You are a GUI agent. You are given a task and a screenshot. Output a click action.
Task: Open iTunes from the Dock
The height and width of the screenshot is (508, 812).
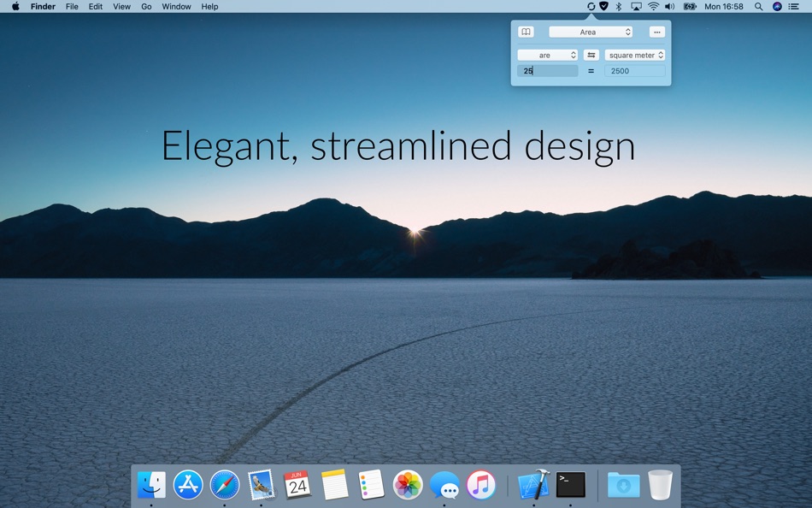tap(481, 485)
